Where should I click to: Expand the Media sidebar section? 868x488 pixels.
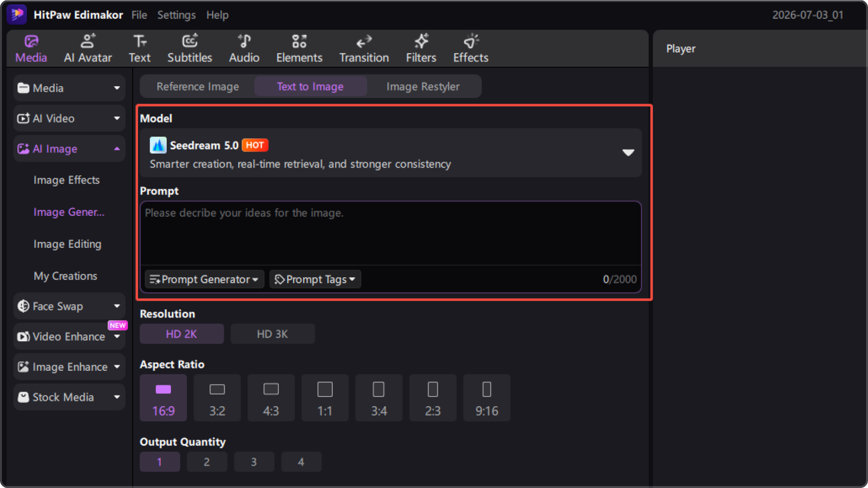click(69, 88)
